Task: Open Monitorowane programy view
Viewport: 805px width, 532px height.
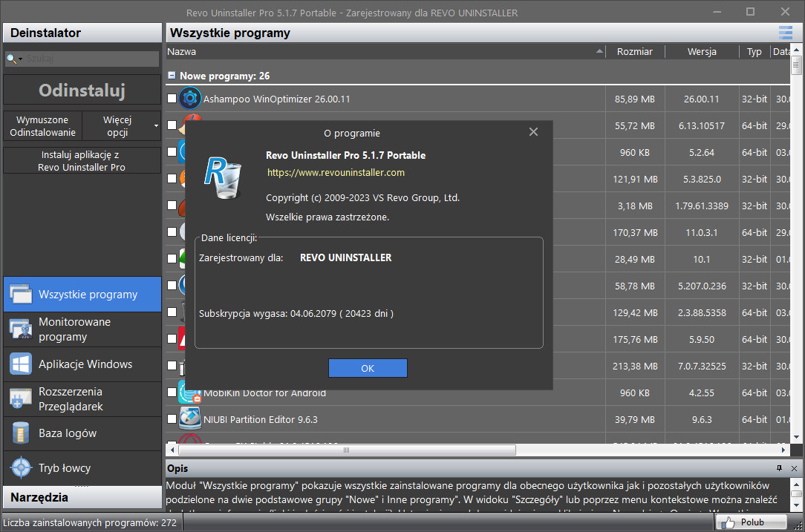Action: click(82, 329)
